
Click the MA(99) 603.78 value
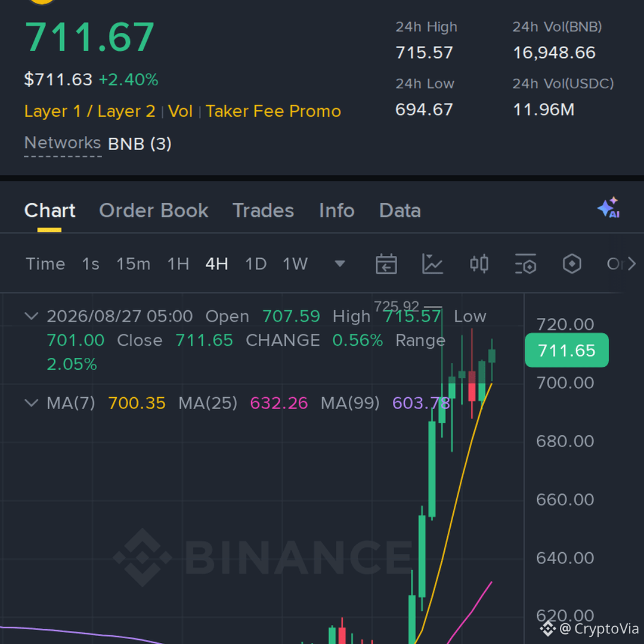(421, 403)
